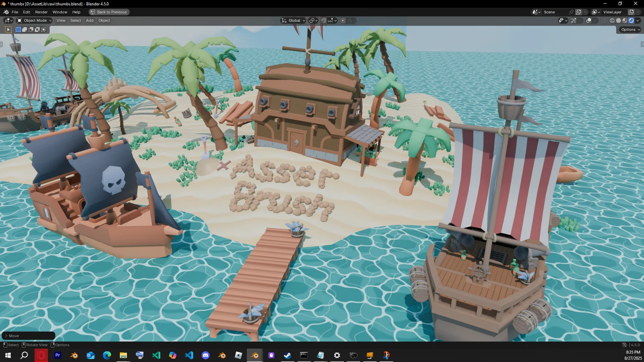The image size is (644, 362).
Task: Open the editor type selector
Action: point(7,20)
